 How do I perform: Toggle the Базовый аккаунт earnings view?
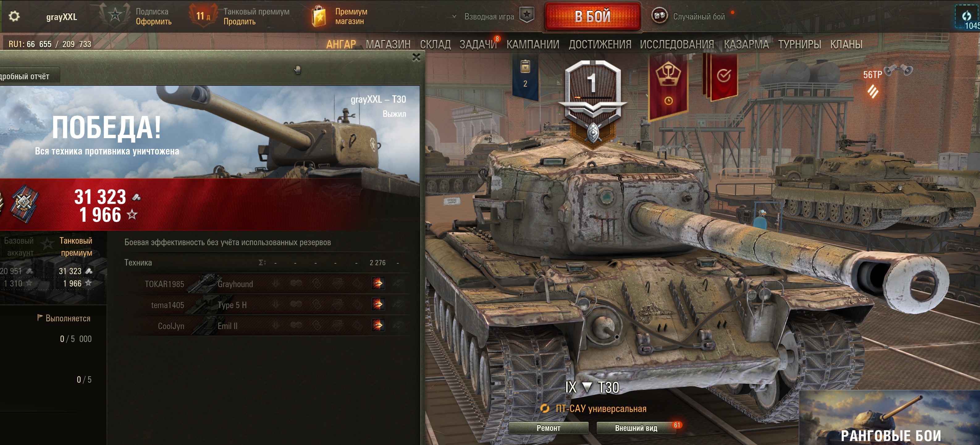[x=19, y=247]
